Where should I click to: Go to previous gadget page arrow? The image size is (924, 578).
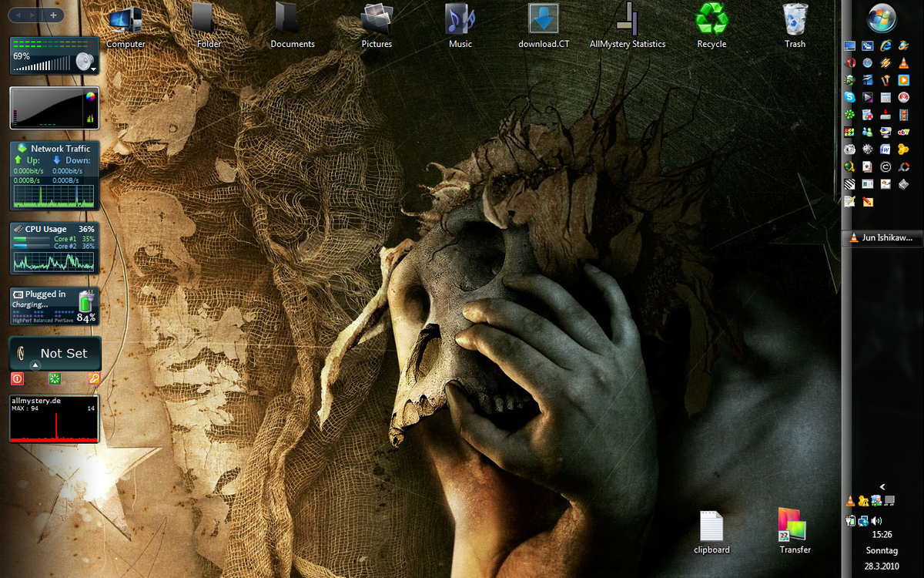20,15
